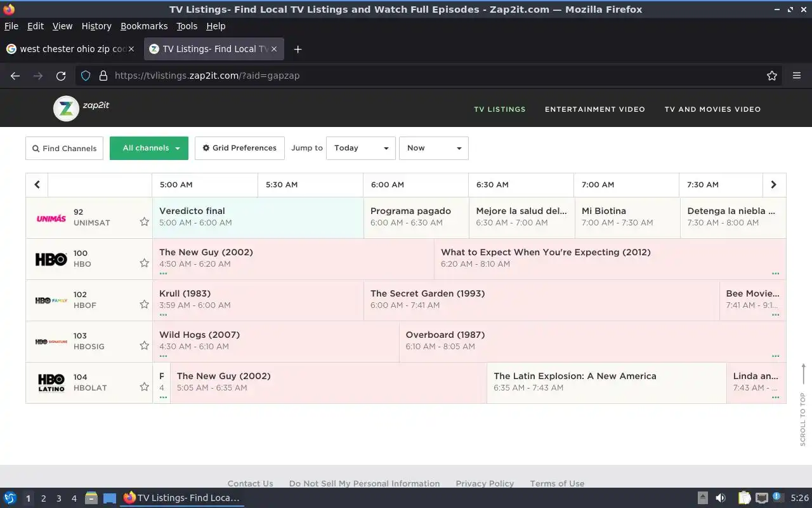
Task: Click the clipboard tray icon
Action: (745, 498)
